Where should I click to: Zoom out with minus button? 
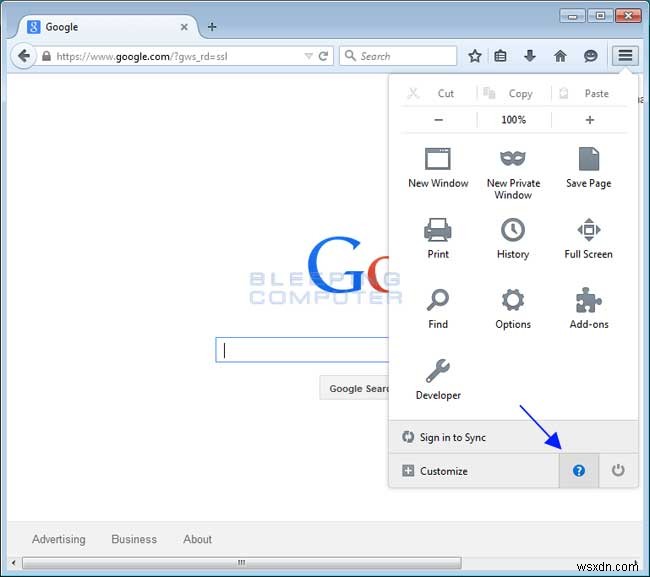(439, 120)
